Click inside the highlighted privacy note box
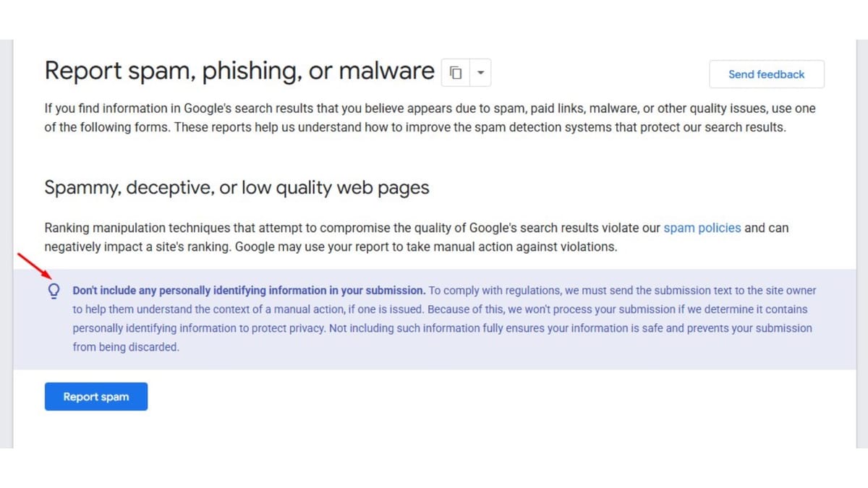The image size is (868, 488). pos(434,318)
